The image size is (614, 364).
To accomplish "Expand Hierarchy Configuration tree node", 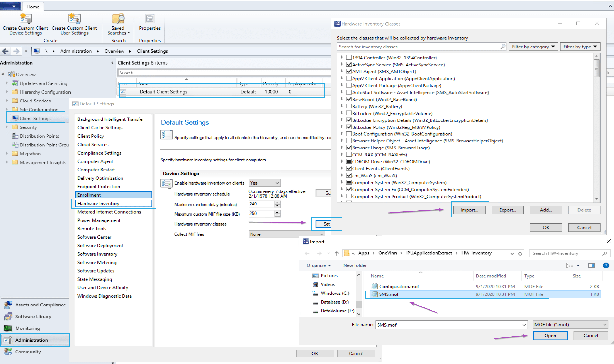I will (x=7, y=92).
